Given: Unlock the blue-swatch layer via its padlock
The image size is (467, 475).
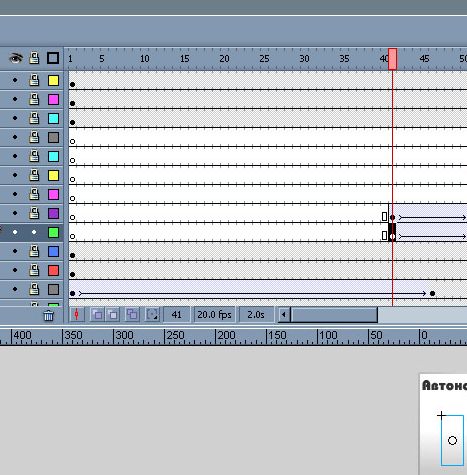Looking at the screenshot, I should (34, 251).
